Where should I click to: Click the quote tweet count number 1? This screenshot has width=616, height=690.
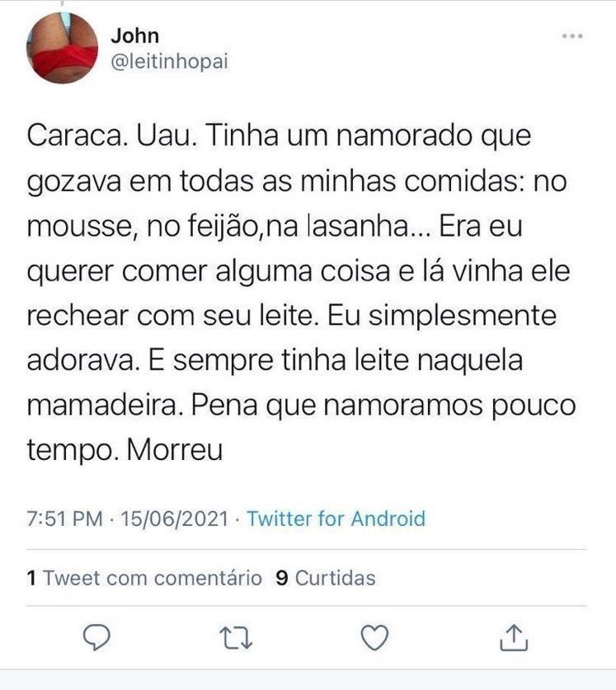point(31,578)
